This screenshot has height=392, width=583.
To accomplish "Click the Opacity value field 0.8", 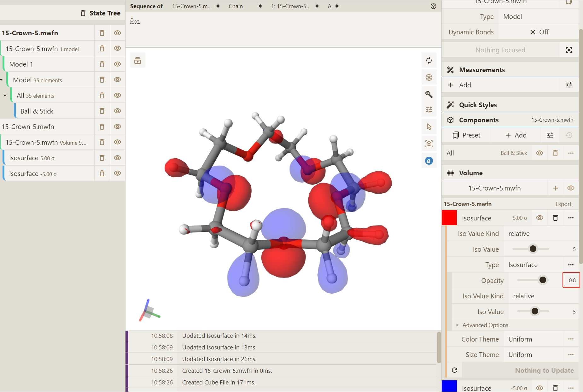I will (571, 280).
